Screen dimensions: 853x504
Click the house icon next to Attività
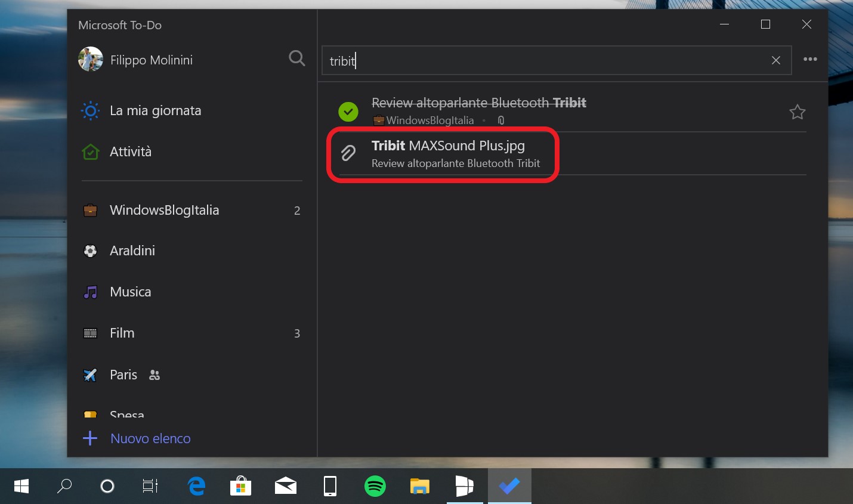90,152
